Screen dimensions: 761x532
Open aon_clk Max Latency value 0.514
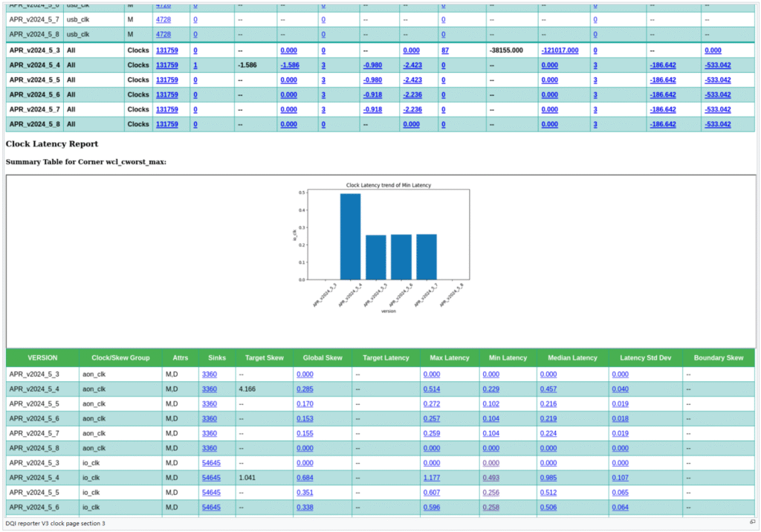click(431, 389)
